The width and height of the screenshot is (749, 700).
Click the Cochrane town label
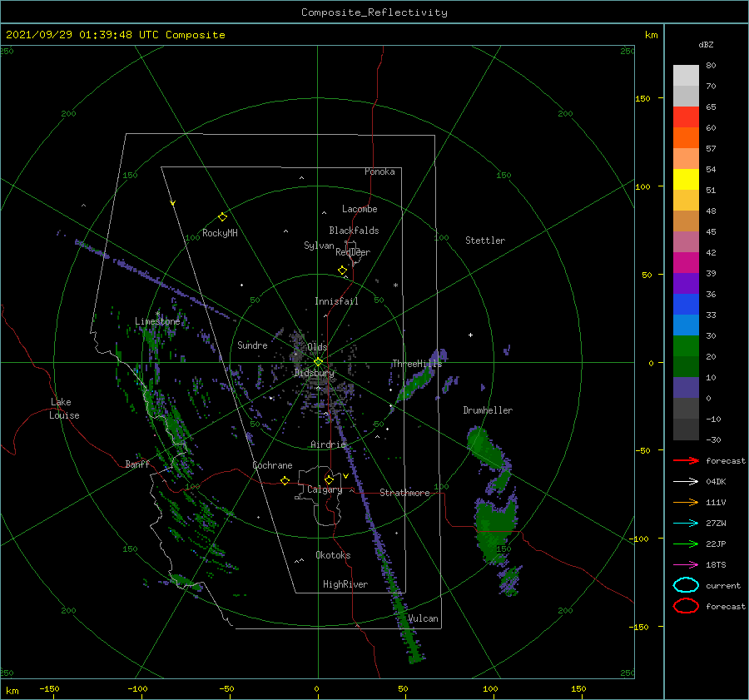(272, 465)
